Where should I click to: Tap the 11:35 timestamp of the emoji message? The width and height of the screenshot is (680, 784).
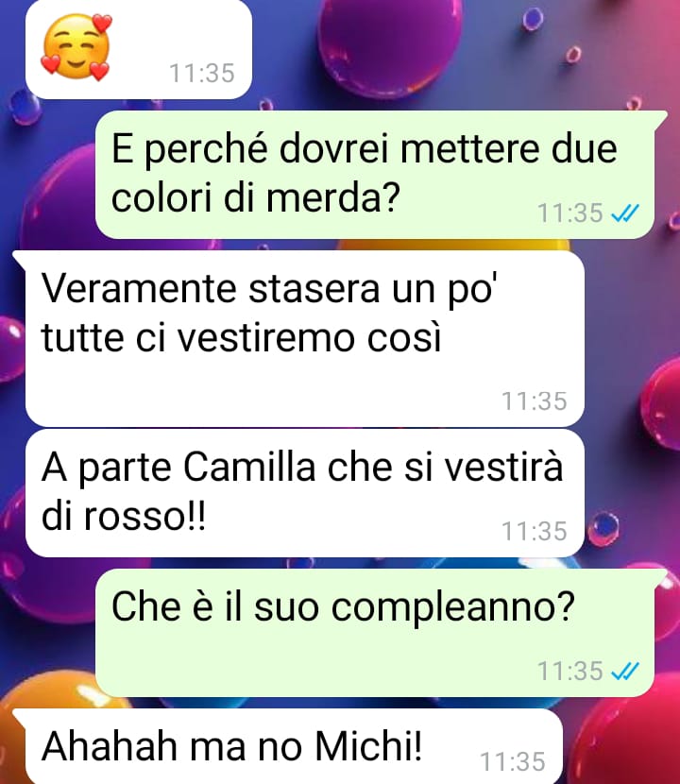click(202, 73)
